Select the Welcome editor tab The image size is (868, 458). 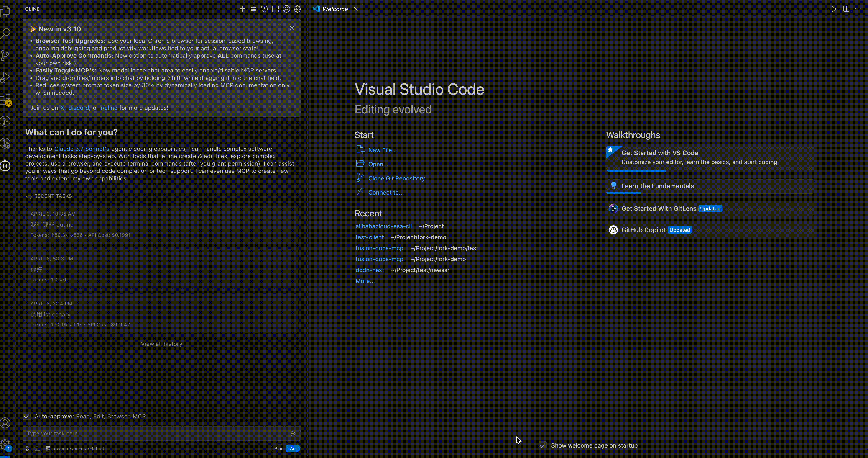pos(334,9)
